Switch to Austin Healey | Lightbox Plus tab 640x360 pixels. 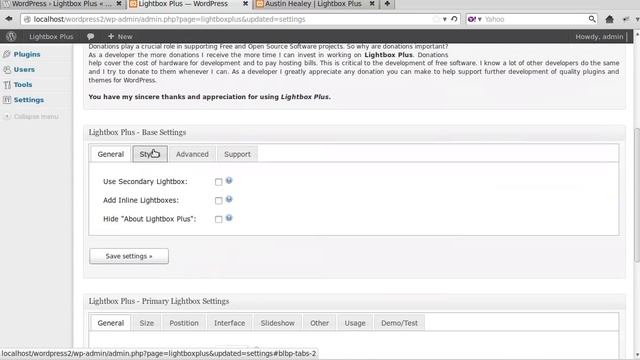(313, 4)
